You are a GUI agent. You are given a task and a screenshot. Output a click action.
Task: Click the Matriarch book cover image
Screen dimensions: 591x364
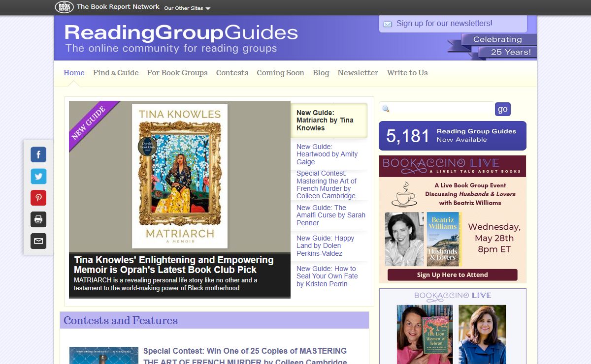point(180,176)
